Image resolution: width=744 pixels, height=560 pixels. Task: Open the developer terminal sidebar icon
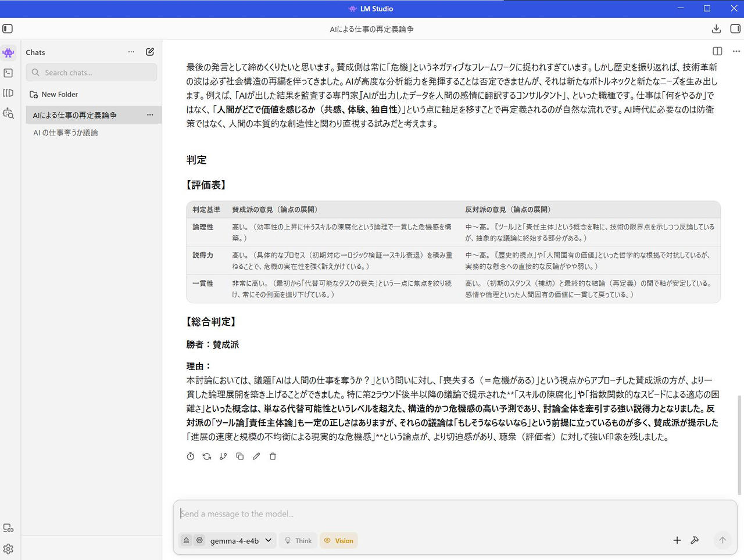point(8,73)
